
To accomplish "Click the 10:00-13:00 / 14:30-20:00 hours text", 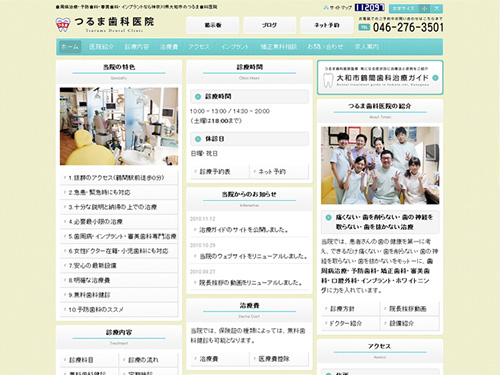I will (230, 111).
